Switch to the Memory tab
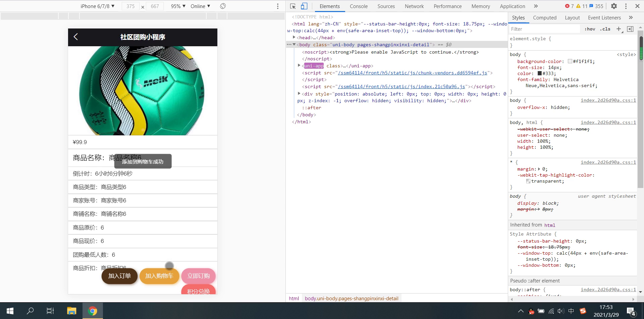 (x=481, y=6)
